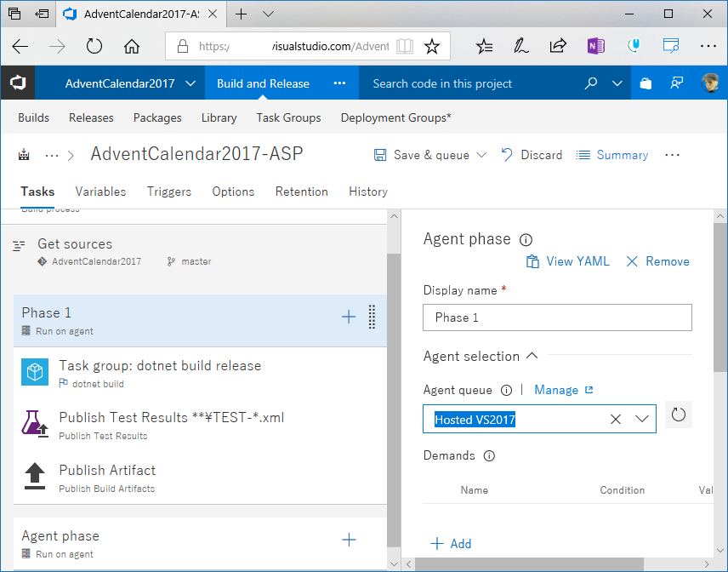Add page to favorites star

pyautogui.click(x=432, y=46)
